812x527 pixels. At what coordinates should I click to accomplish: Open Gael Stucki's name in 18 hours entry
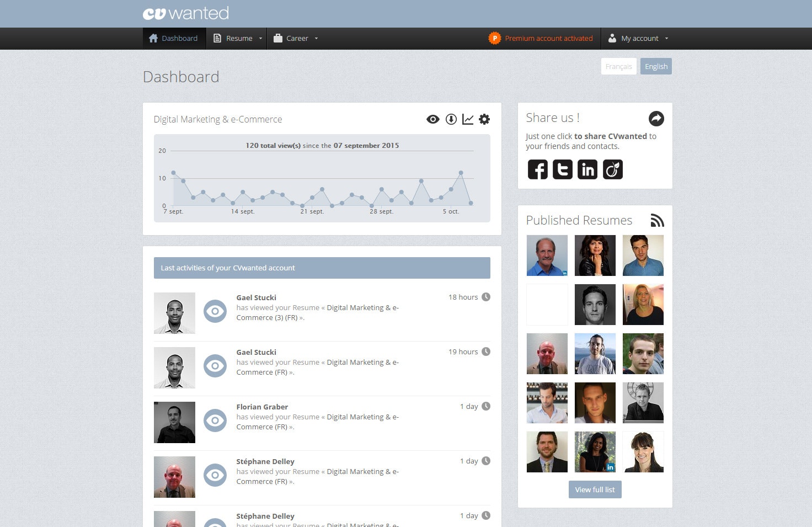257,297
